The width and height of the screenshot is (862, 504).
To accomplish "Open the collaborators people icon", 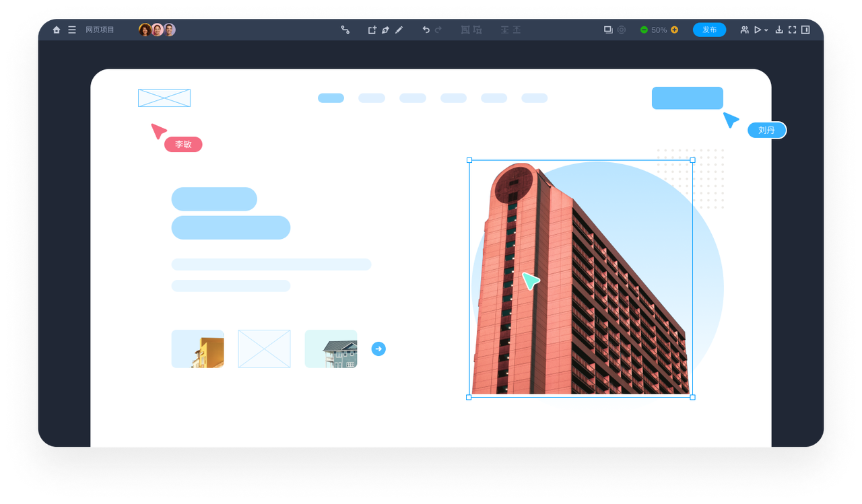I will [744, 30].
